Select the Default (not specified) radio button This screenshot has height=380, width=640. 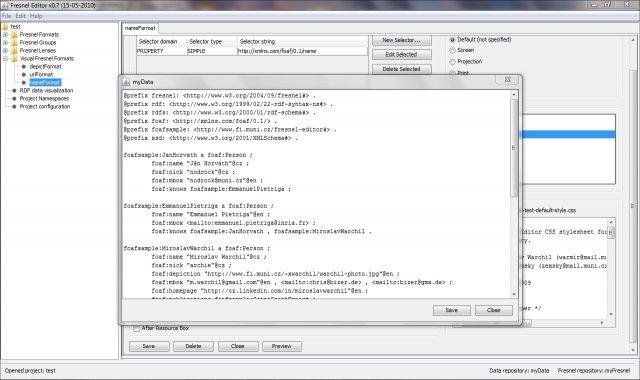(452, 40)
